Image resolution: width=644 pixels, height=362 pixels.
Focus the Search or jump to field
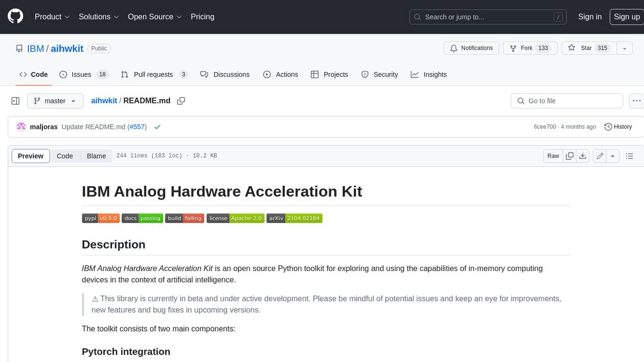(x=489, y=17)
